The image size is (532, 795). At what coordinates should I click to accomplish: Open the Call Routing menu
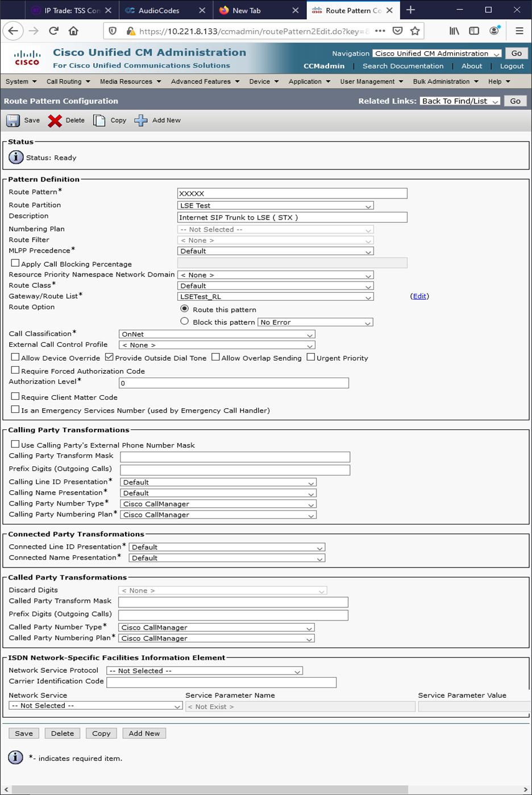(68, 82)
